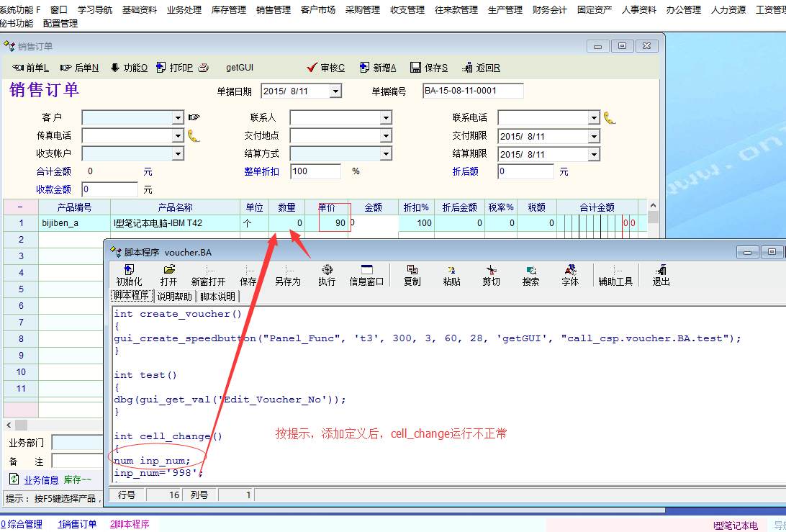Click the phone icon beside 联系电话
Image resolution: width=786 pixels, height=532 pixels.
[x=610, y=117]
